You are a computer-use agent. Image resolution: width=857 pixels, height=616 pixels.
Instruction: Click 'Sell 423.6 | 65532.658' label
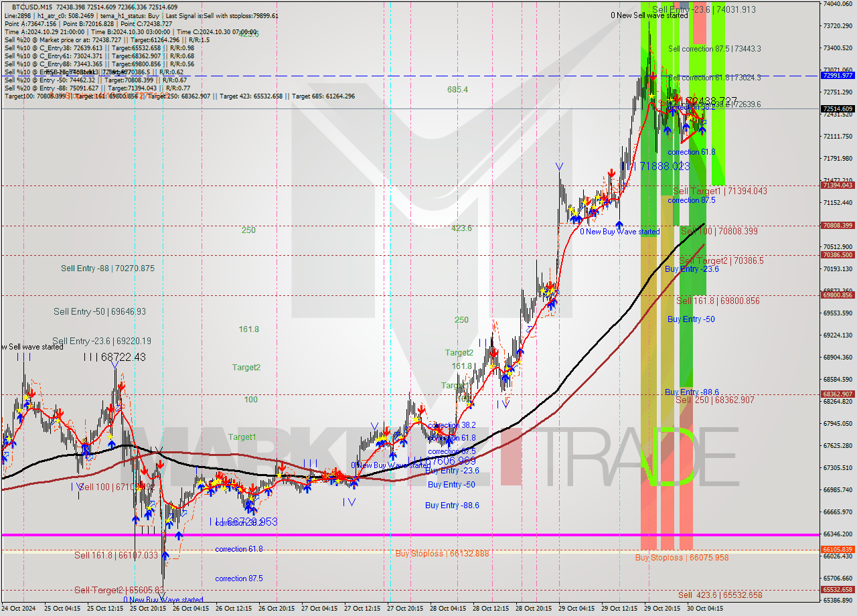(x=720, y=595)
